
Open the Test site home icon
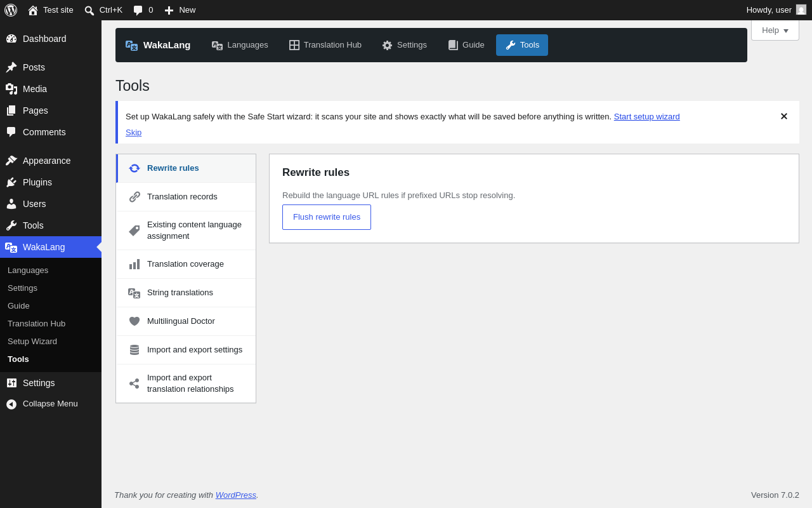(33, 10)
